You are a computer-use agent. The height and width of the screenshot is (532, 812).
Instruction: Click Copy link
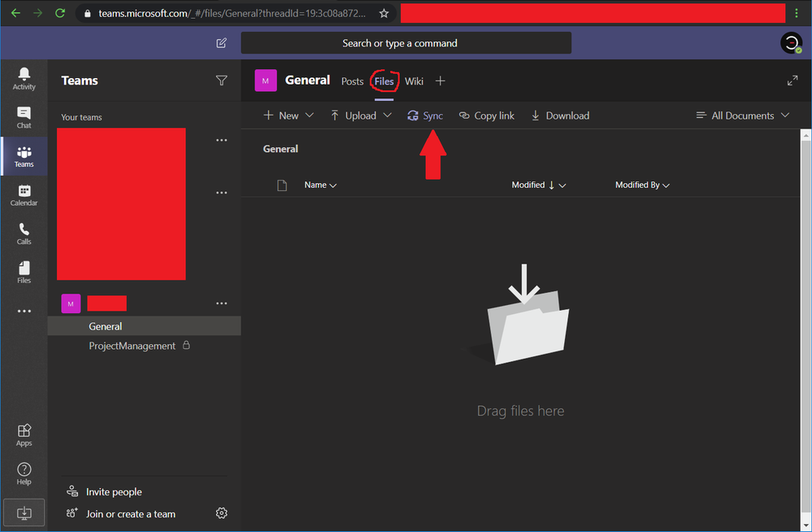[x=487, y=116]
